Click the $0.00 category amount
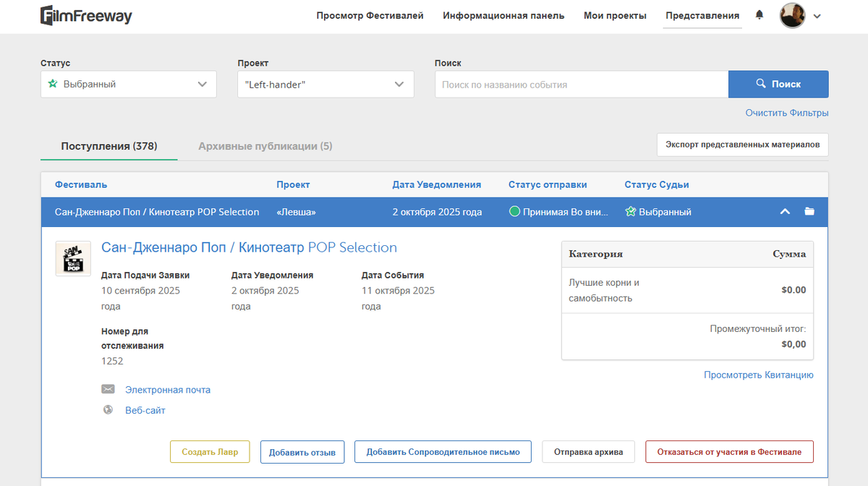The image size is (868, 486). pos(793,290)
